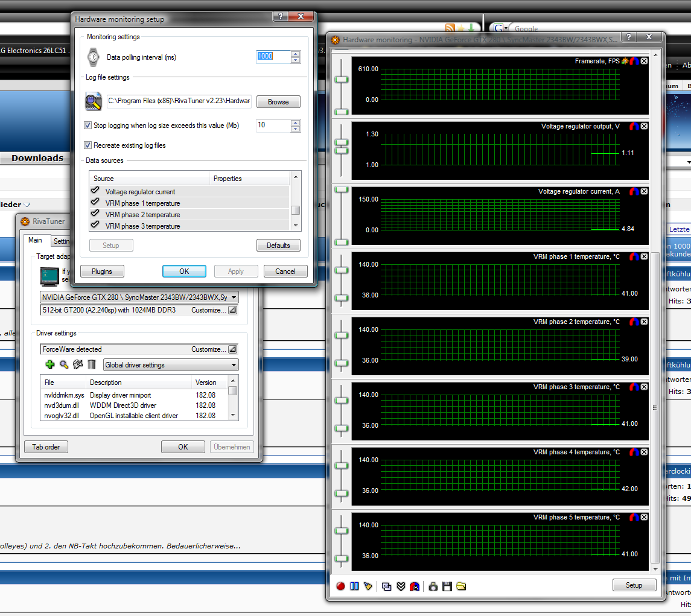The width and height of the screenshot is (691, 616).
Task: Click the magnet icon on VRM phase 5 graph
Action: point(634,518)
